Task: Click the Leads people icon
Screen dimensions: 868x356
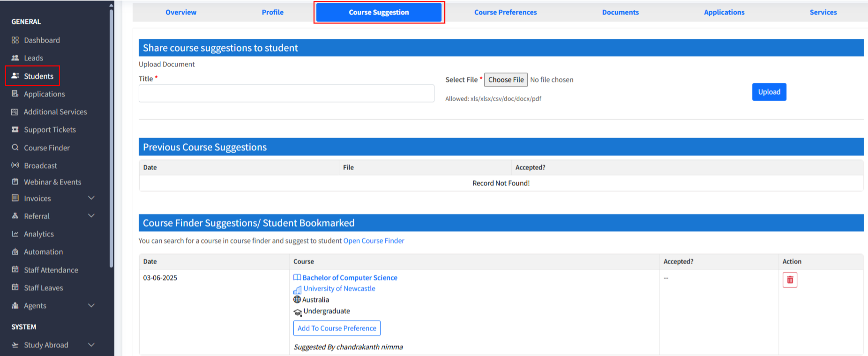Action: [15, 58]
